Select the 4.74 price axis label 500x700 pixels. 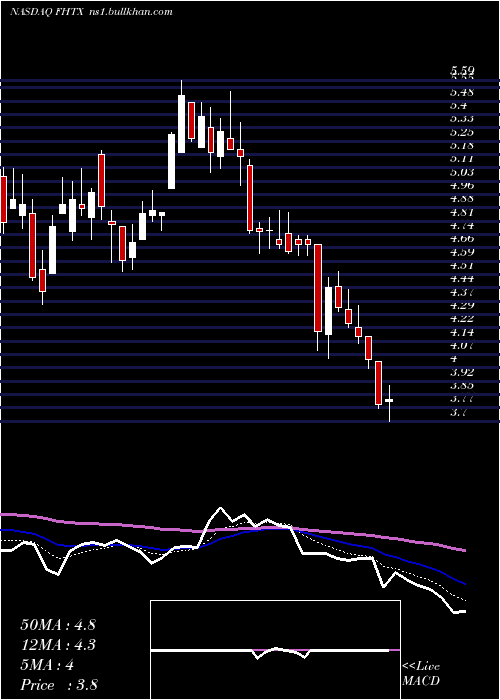tap(462, 225)
